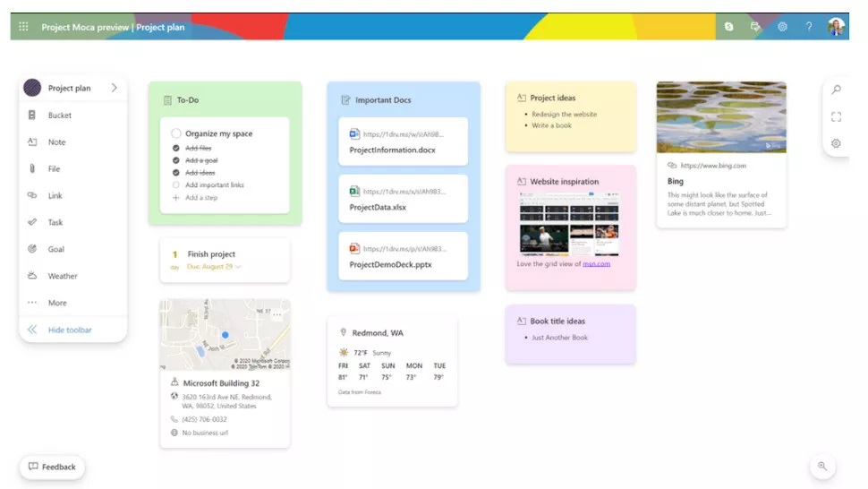The height and width of the screenshot is (489, 868).
Task: Click the Project ideas note icon
Action: point(522,98)
